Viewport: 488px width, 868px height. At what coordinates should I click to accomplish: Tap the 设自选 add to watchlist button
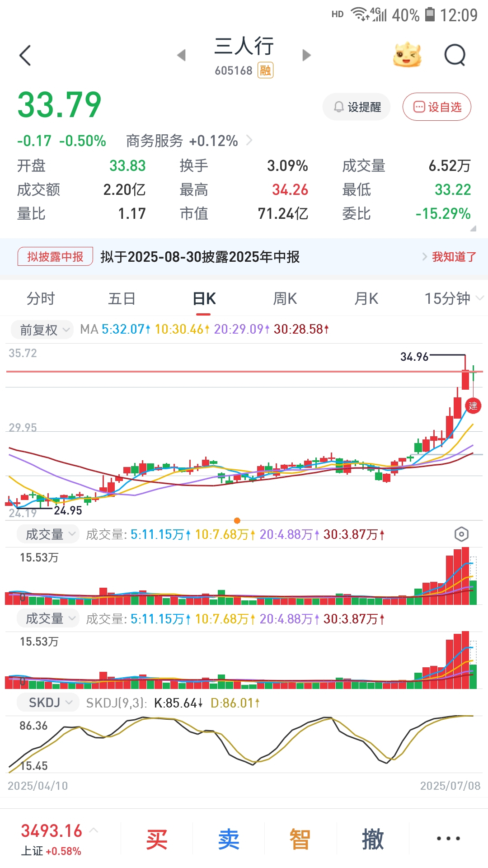pos(437,107)
